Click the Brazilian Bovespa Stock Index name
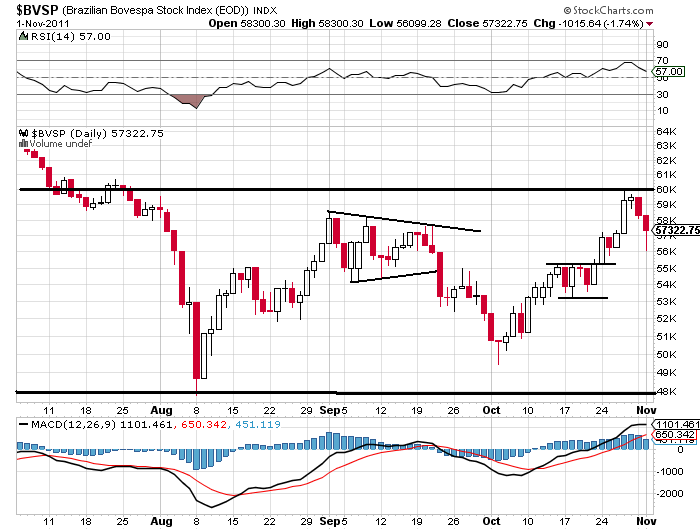Screen dimensions: 700x530 pos(155,10)
